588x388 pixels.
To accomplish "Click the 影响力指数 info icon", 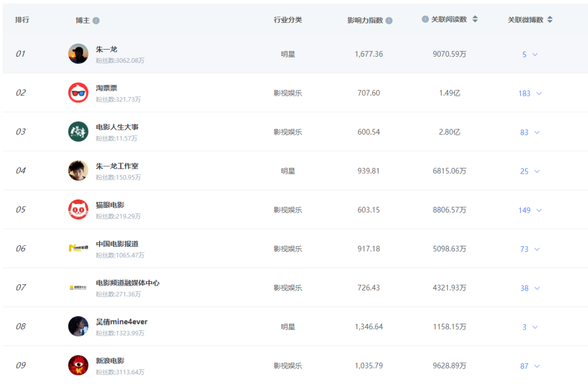I will (x=388, y=20).
